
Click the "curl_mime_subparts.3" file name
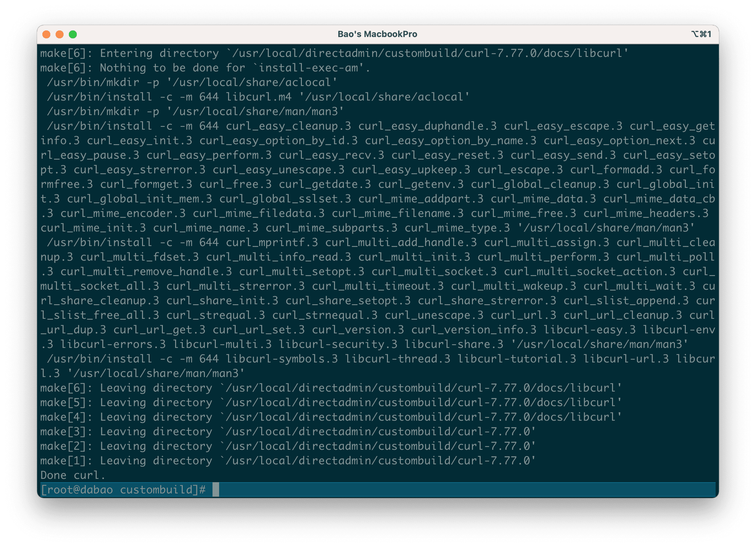click(x=331, y=228)
